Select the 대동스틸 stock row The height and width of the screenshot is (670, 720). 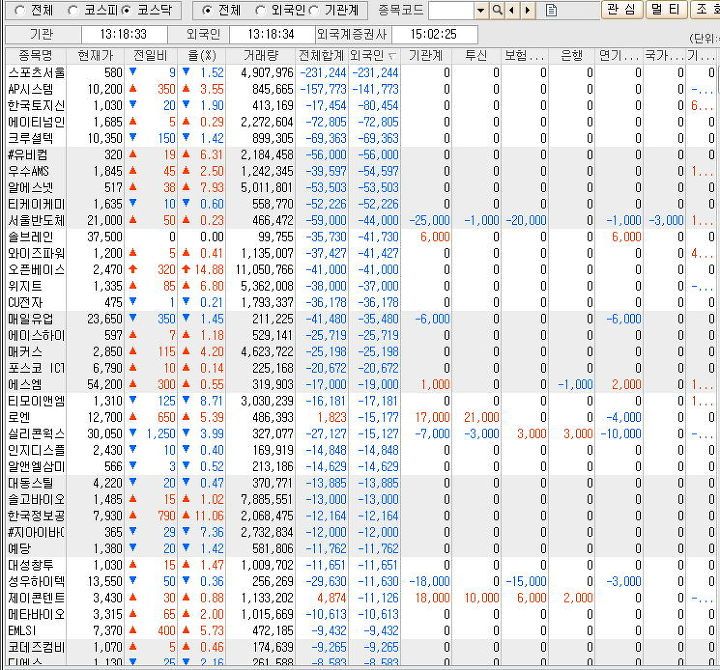tap(360, 483)
